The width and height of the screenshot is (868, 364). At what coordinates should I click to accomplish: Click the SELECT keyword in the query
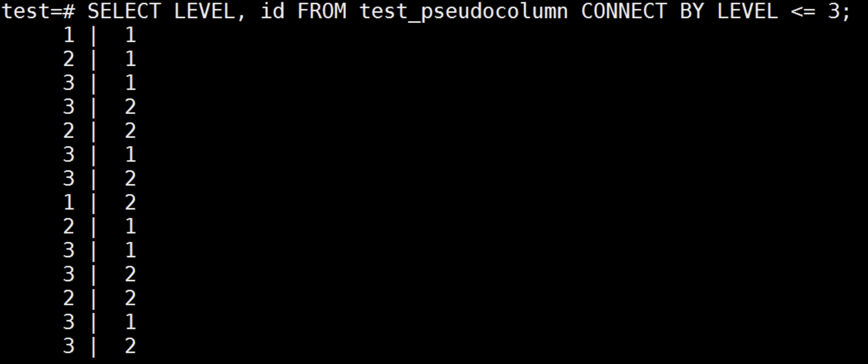pos(124,11)
